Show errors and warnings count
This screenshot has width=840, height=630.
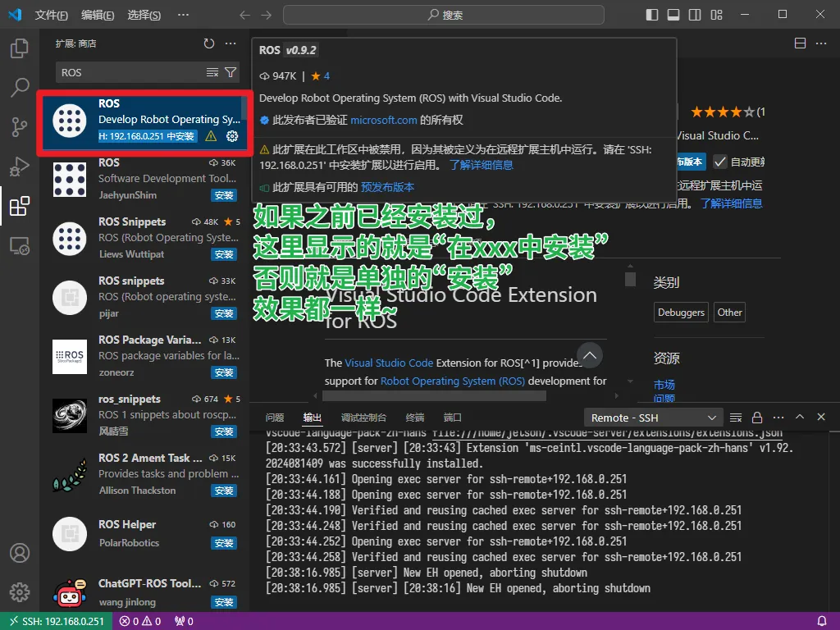pyautogui.click(x=140, y=622)
